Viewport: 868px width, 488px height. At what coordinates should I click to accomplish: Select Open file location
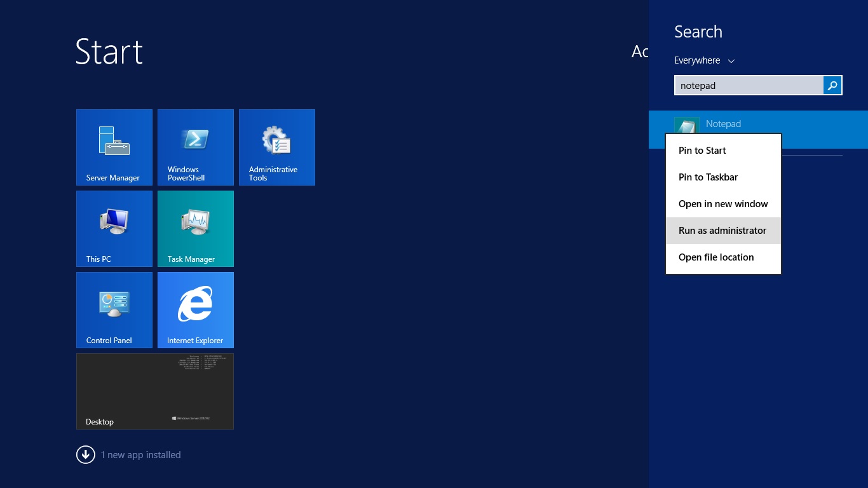(723, 257)
